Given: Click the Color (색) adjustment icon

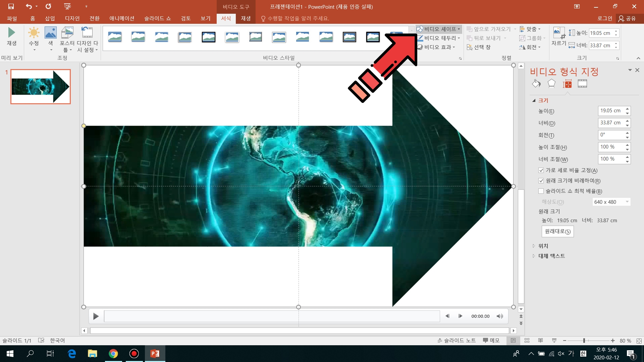Looking at the screenshot, I should click(x=50, y=33).
